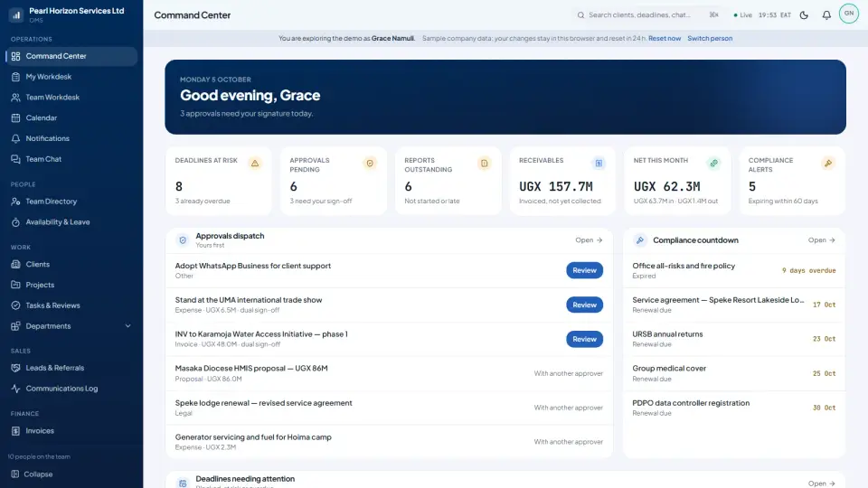Click the search magnifier icon
The width and height of the screenshot is (868, 488).
click(580, 15)
